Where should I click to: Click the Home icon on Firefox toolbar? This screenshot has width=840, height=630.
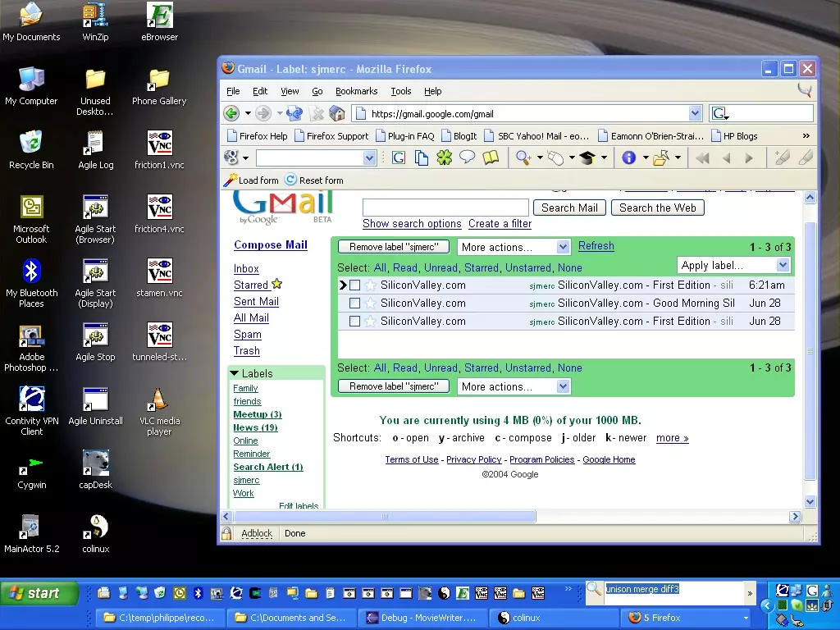tap(336, 113)
